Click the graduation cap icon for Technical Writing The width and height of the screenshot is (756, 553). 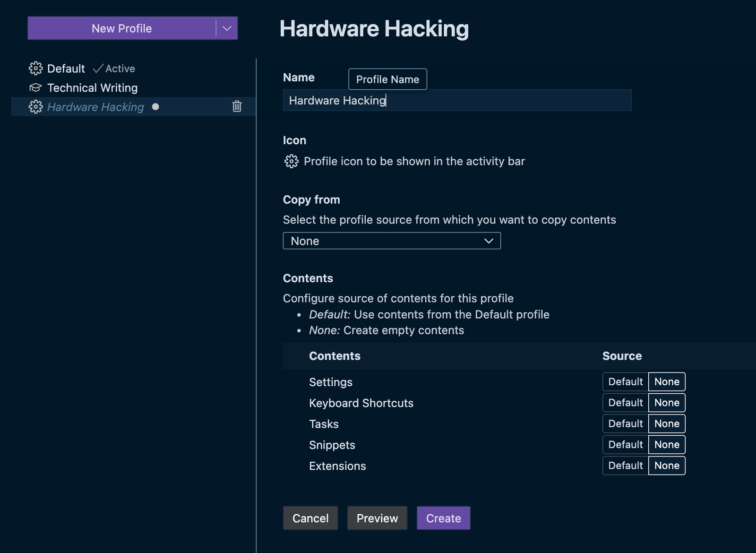click(x=35, y=87)
